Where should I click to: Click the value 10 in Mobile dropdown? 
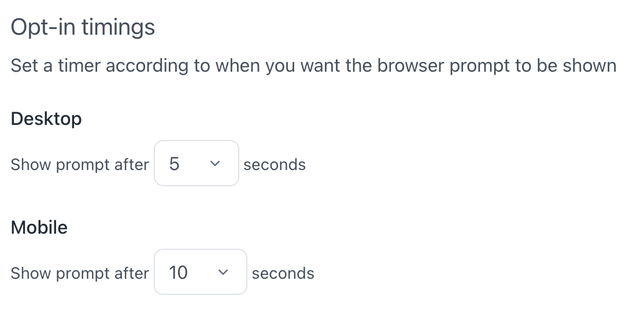tap(178, 273)
